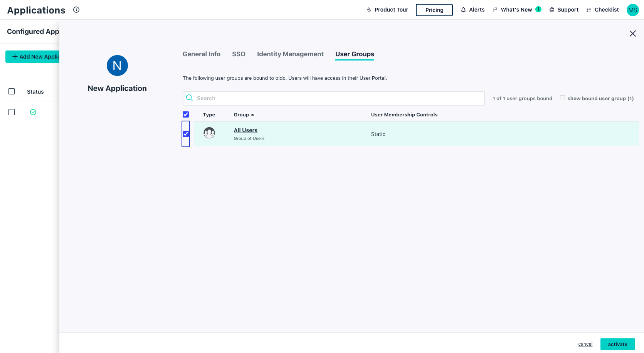Enable show bound user group checkbox
This screenshot has width=644, height=353.
[x=562, y=98]
